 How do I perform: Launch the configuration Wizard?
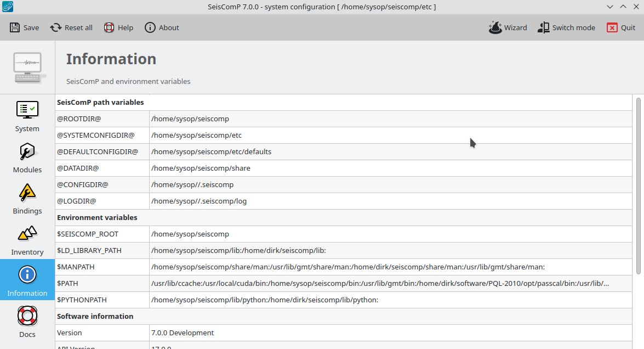point(508,27)
